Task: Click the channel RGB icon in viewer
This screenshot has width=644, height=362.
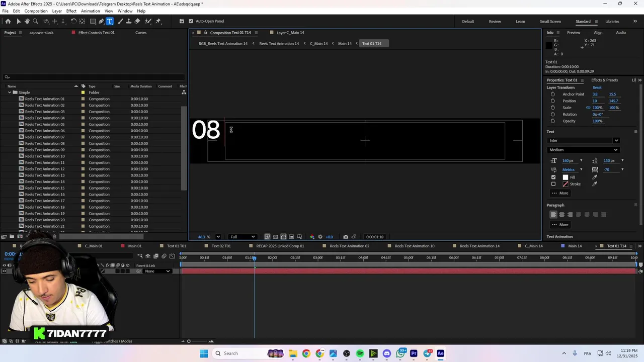Action: 312,237
